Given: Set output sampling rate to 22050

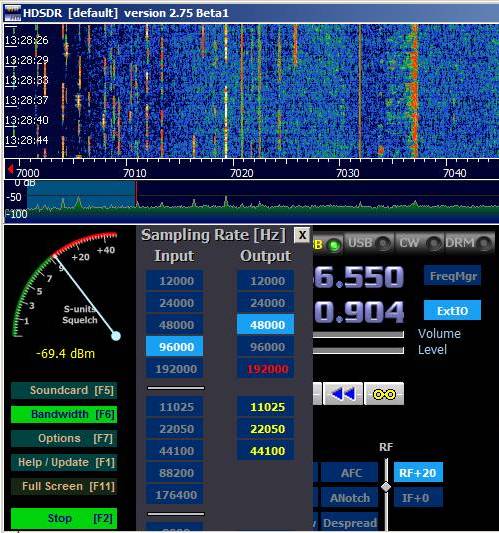Looking at the screenshot, I should pos(266,429).
